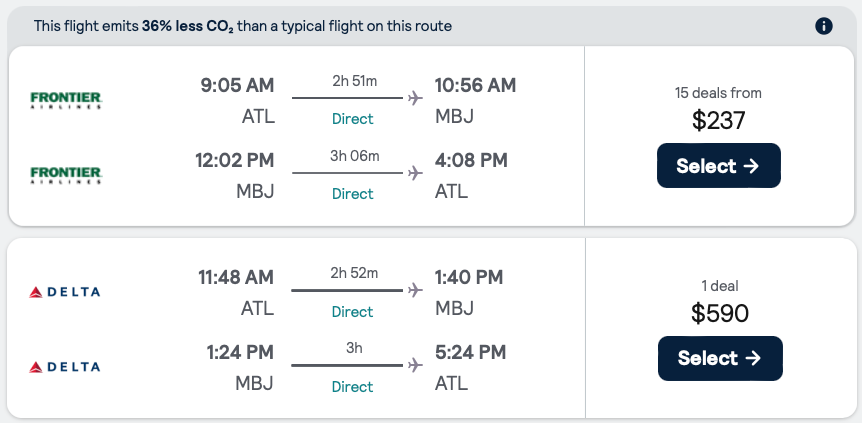
Task: Click the $590 price
Action: coord(719,313)
